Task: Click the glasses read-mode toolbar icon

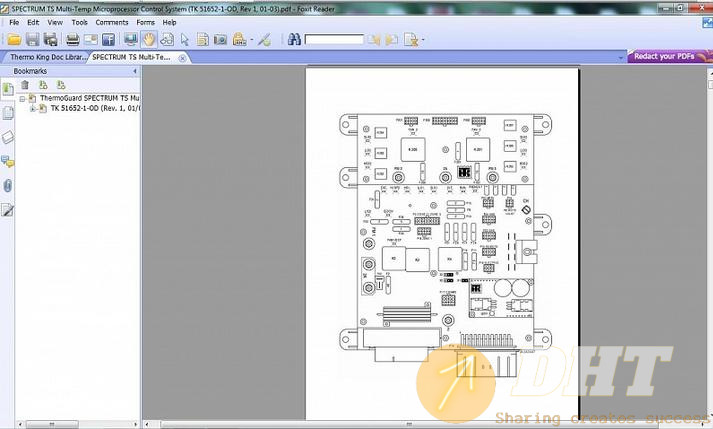Action: (x=167, y=40)
